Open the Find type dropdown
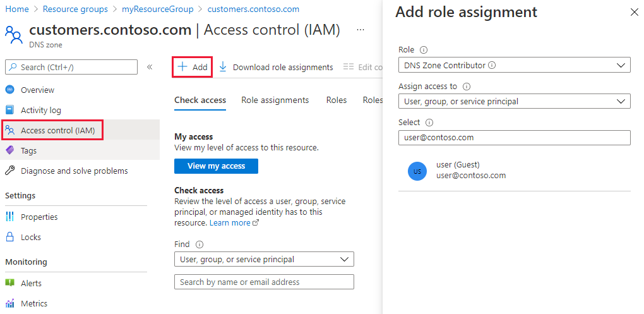Screen dimensions: 644x314 [263, 259]
